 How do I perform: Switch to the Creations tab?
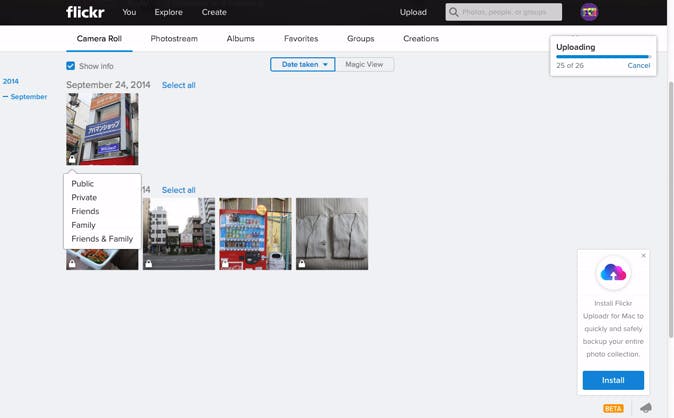[x=421, y=39]
